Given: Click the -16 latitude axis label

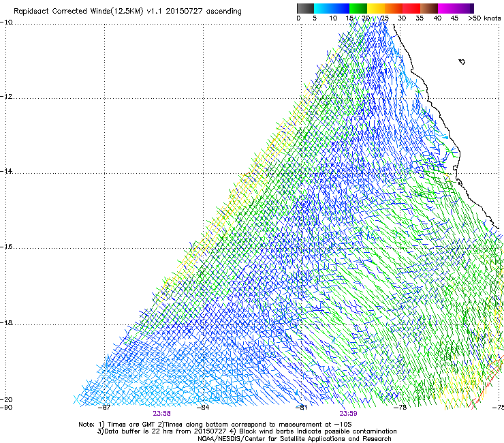Looking at the screenshot, I should pos(6,247).
